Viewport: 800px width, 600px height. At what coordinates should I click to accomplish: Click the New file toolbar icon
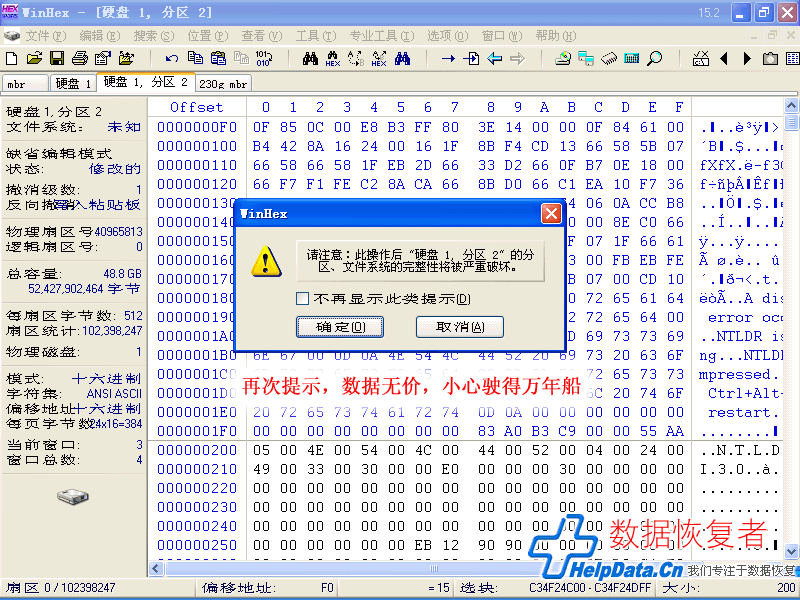point(11,58)
